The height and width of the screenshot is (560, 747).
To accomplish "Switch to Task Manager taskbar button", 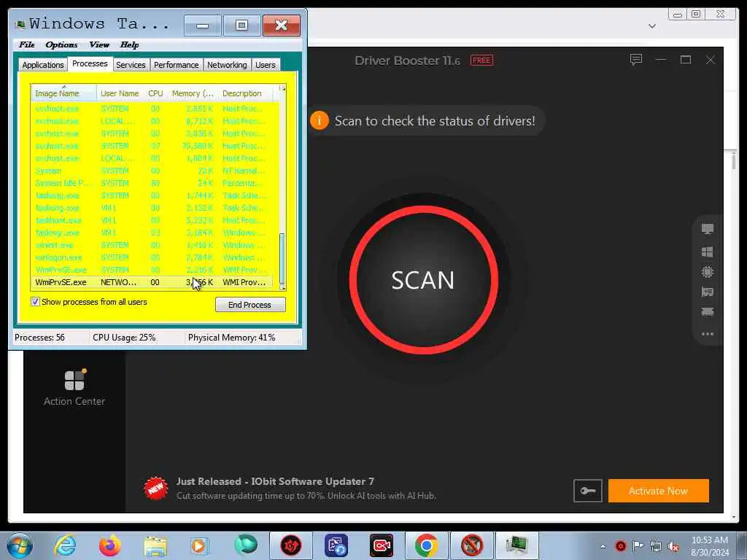I will (517, 545).
